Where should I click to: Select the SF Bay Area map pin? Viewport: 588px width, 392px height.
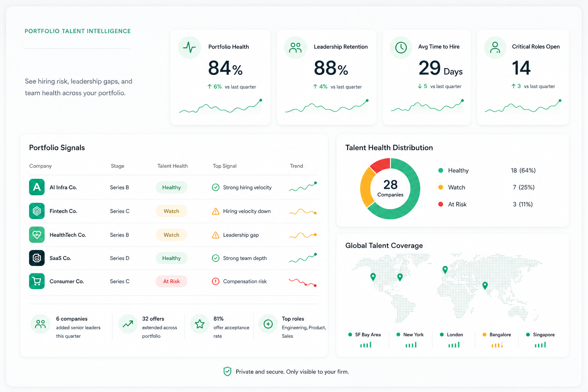(373, 277)
